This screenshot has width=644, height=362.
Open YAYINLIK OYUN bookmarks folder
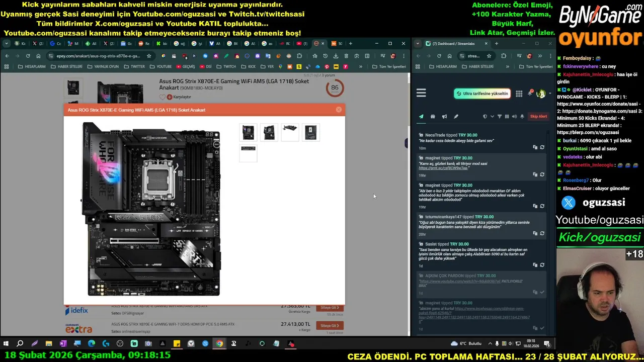click(103, 66)
